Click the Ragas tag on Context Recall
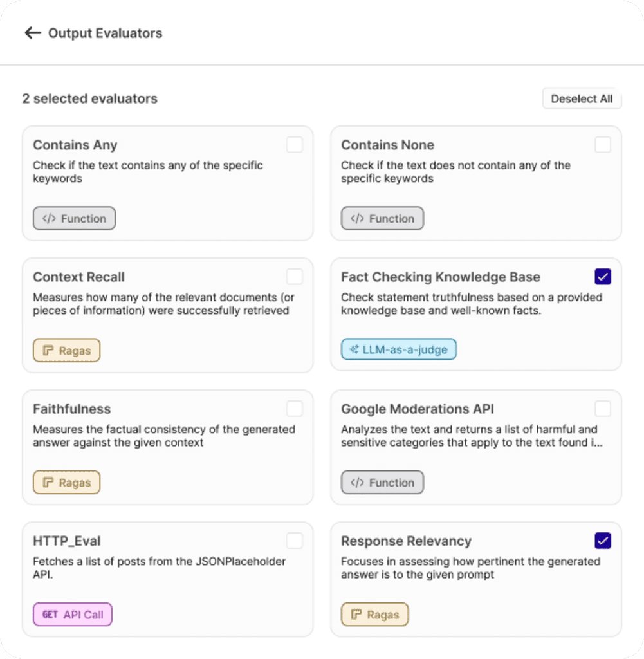The image size is (644, 659). click(x=66, y=351)
